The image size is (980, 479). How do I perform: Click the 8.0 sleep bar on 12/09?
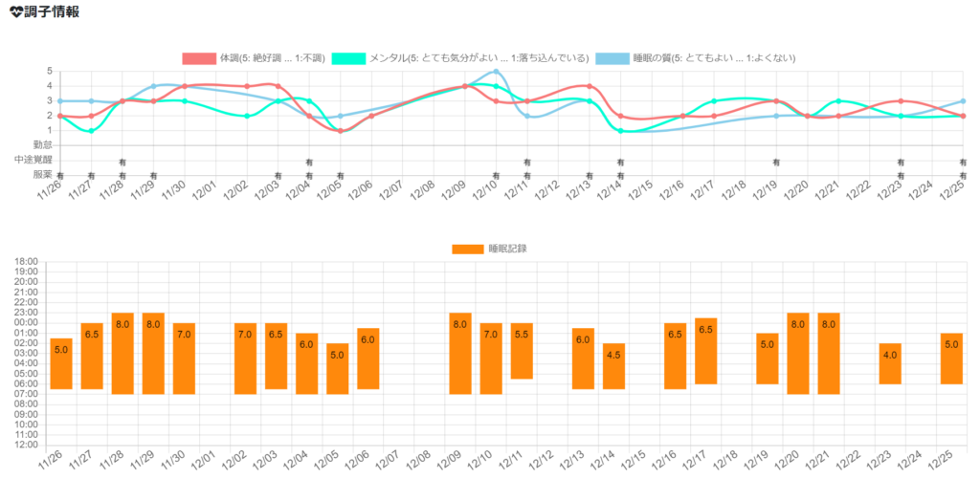pyautogui.click(x=459, y=353)
